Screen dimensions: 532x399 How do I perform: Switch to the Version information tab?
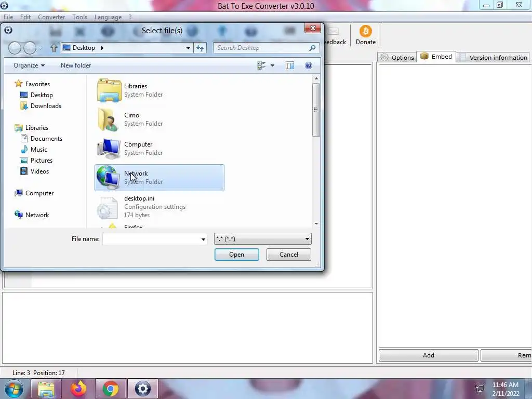(494, 57)
